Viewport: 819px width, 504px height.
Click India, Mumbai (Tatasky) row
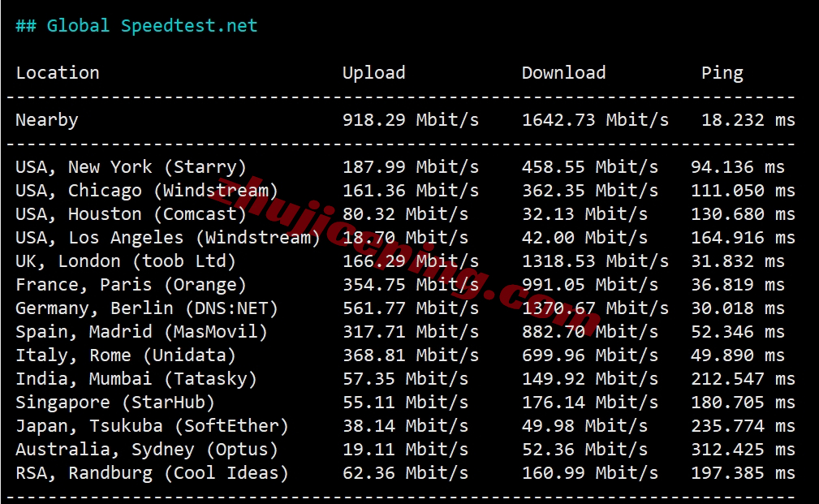405,379
